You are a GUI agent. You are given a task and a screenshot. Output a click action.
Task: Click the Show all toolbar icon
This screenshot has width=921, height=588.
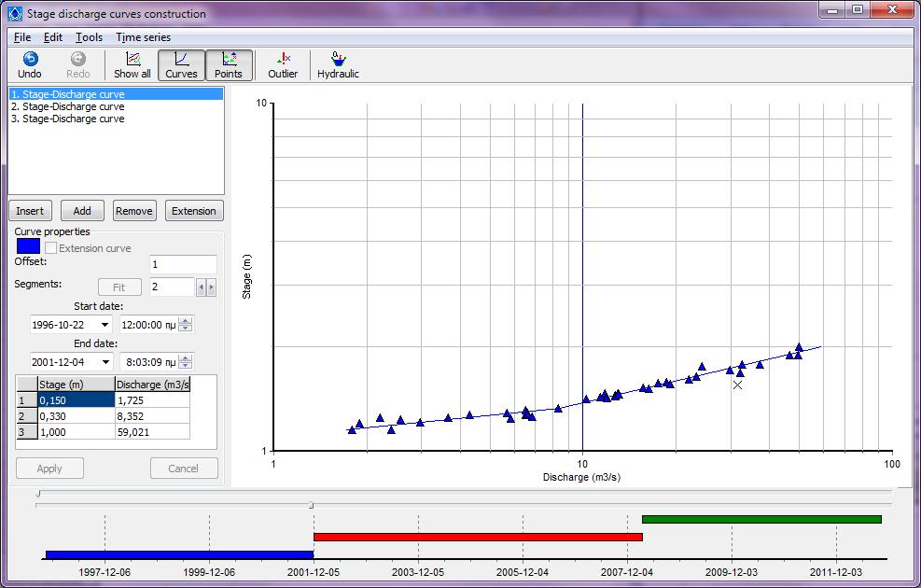pyautogui.click(x=133, y=64)
